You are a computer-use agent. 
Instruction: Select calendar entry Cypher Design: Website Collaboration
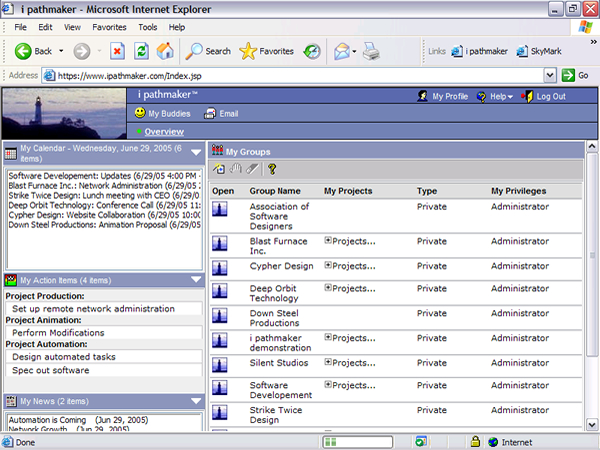[104, 215]
